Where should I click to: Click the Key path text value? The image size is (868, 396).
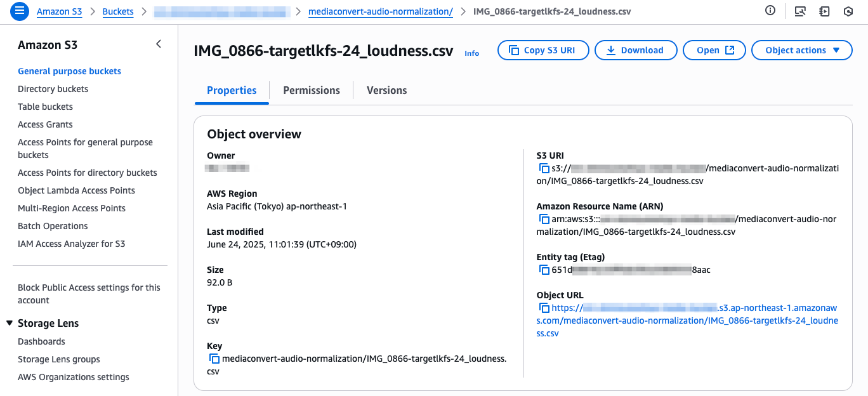click(x=357, y=365)
